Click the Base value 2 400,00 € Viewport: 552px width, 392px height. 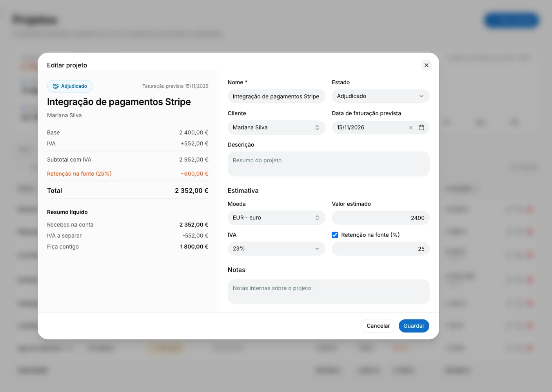coord(194,132)
